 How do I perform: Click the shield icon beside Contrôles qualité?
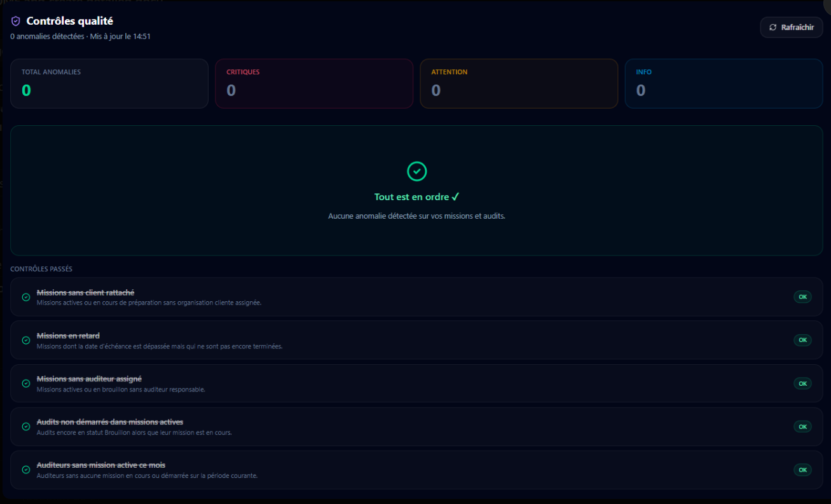click(x=16, y=22)
